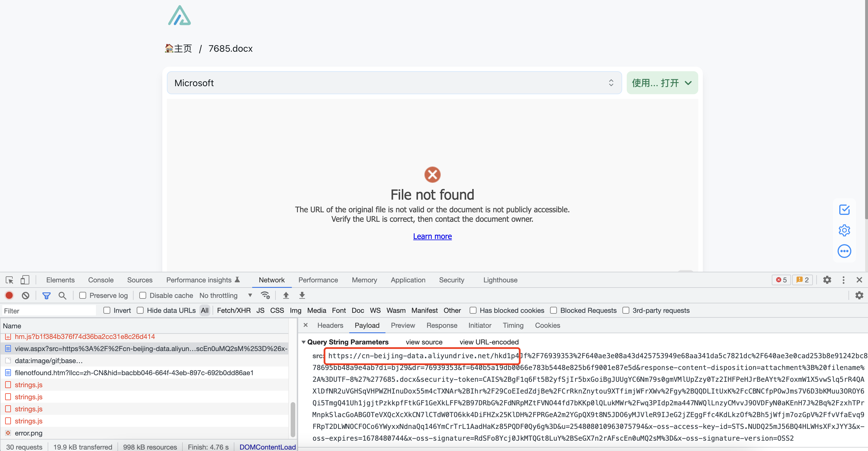Screen dimensions: 868x451
Task: Toggle device toolbar icon
Action: (25, 280)
